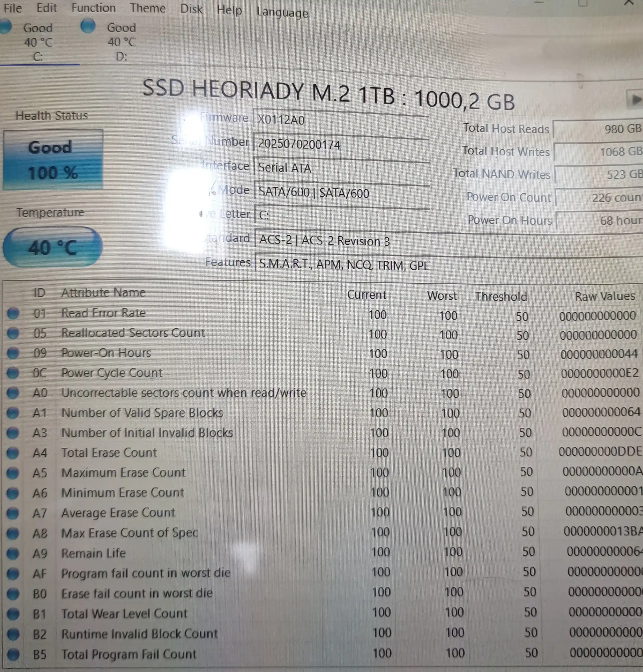
Task: Click raw value 0000000000E2
Action: click(600, 373)
